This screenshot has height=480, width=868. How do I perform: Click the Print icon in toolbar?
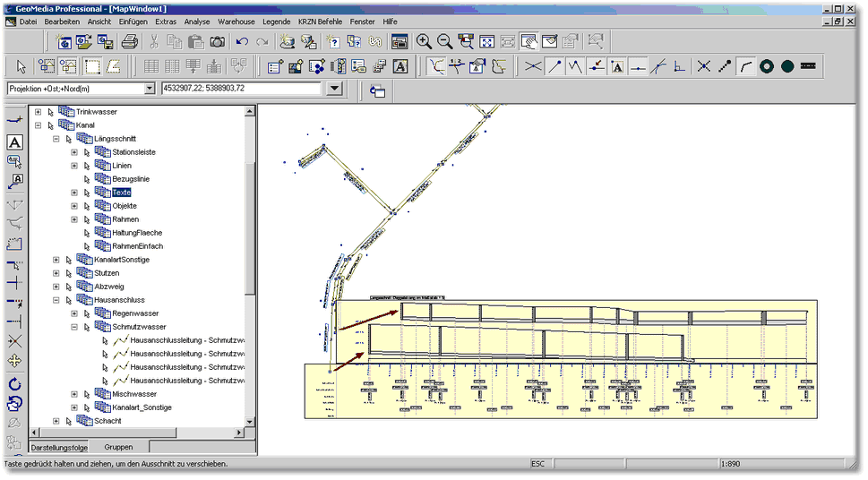129,41
